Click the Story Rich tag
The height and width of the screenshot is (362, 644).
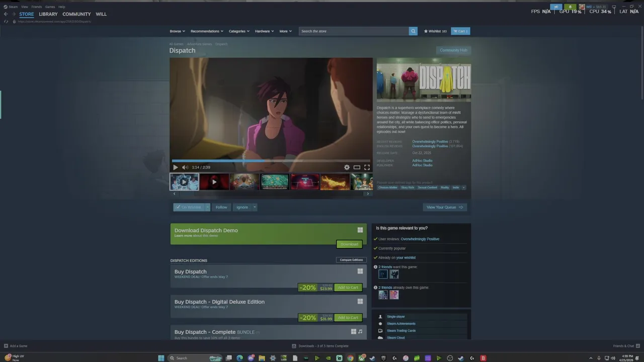point(408,188)
